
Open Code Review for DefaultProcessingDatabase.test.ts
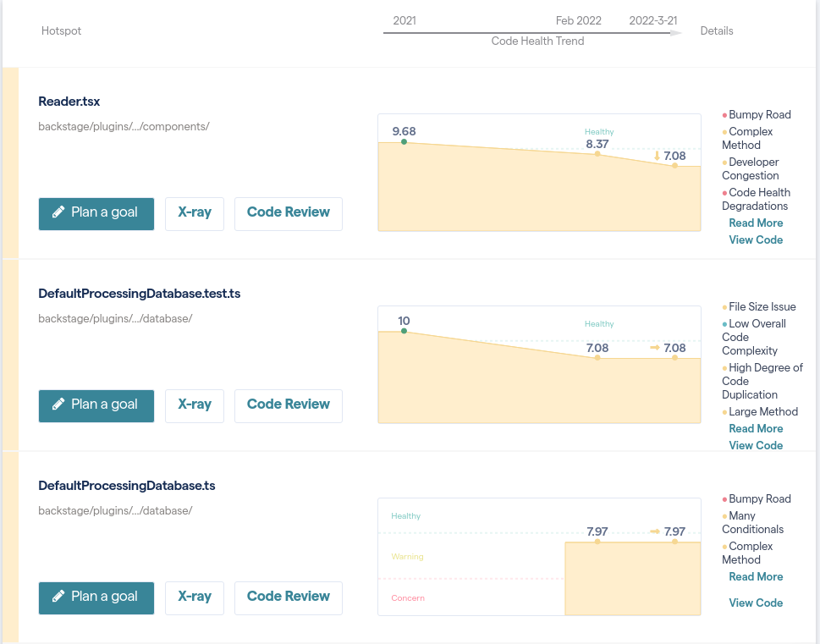tap(289, 405)
